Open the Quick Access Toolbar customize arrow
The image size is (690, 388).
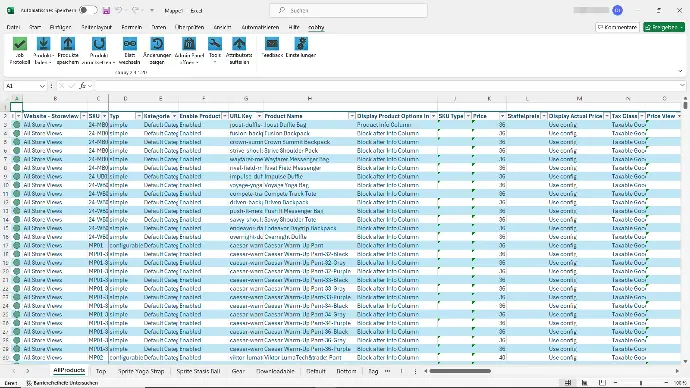152,11
